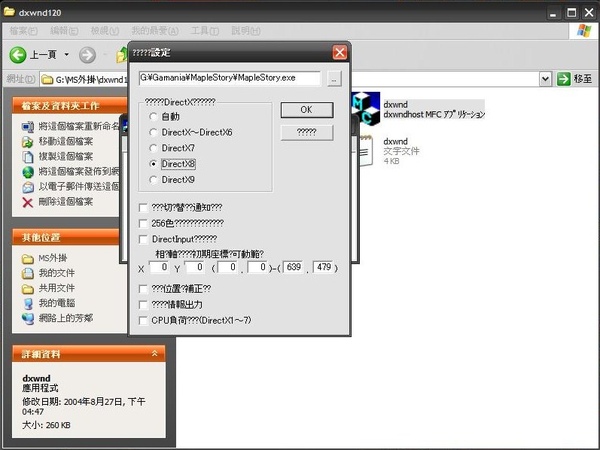This screenshot has height=450, width=600.
Task: Click the Y coordinate input field
Action: (195, 267)
